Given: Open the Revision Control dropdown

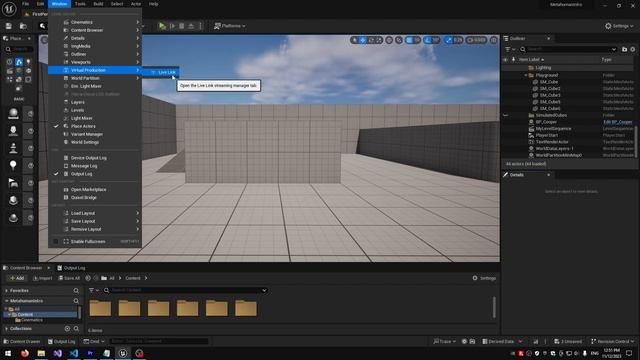Looking at the screenshot, I should 612,341.
